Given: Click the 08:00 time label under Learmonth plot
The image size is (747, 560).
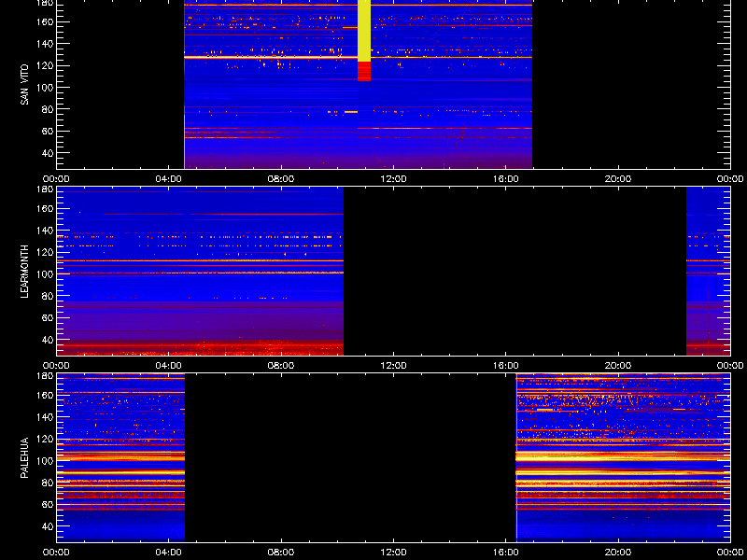Looking at the screenshot, I should [x=281, y=366].
